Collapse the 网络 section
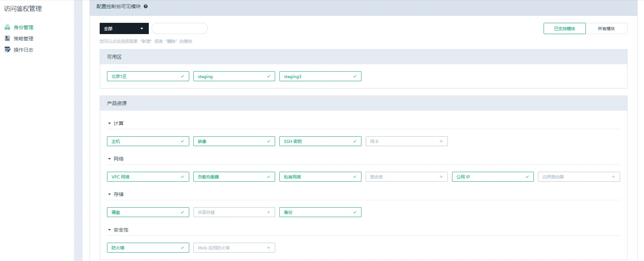This screenshot has width=644, height=261. 115,159
